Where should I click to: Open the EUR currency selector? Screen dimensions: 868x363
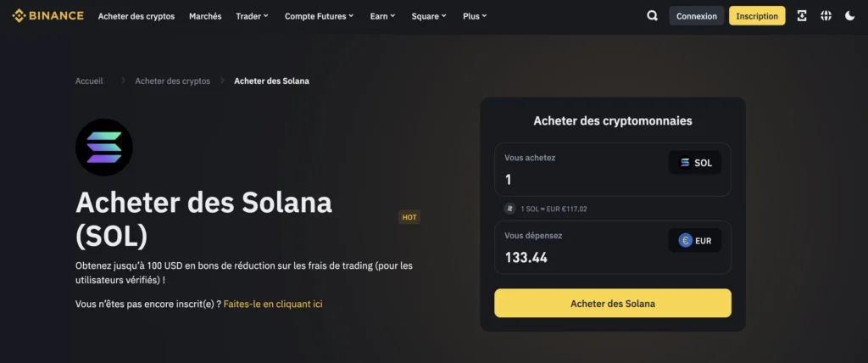695,241
